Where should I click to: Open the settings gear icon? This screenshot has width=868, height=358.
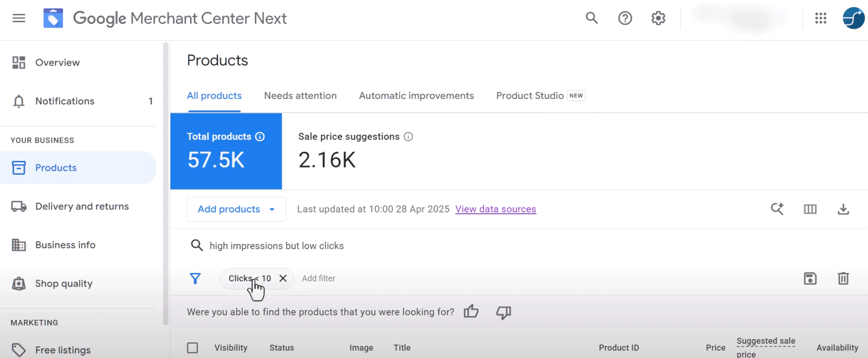point(658,18)
